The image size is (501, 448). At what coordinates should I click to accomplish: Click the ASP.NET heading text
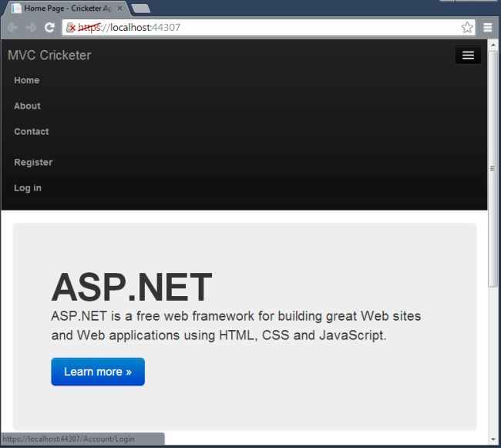(132, 287)
